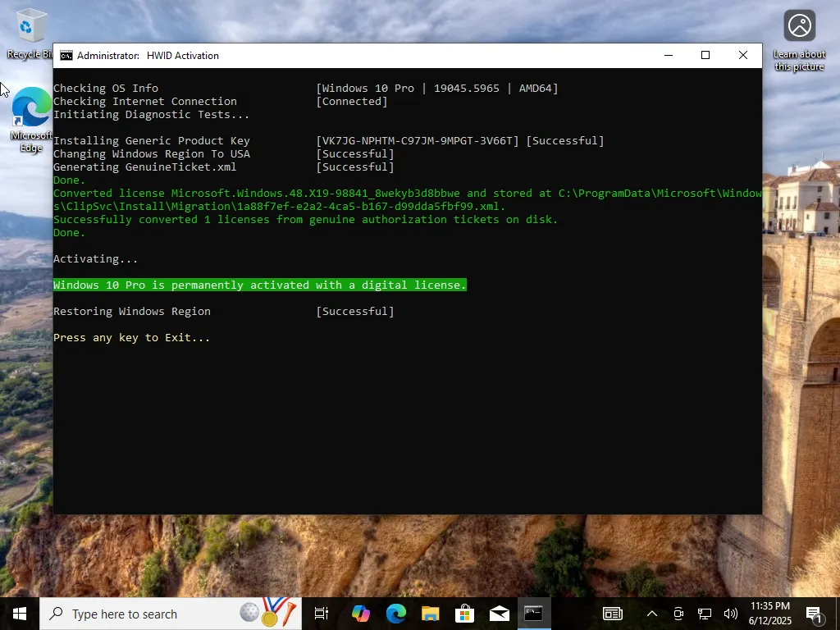Click 'Successfully converted 1 licenses' message
Viewport: 840px width, 630px height.
pos(305,220)
